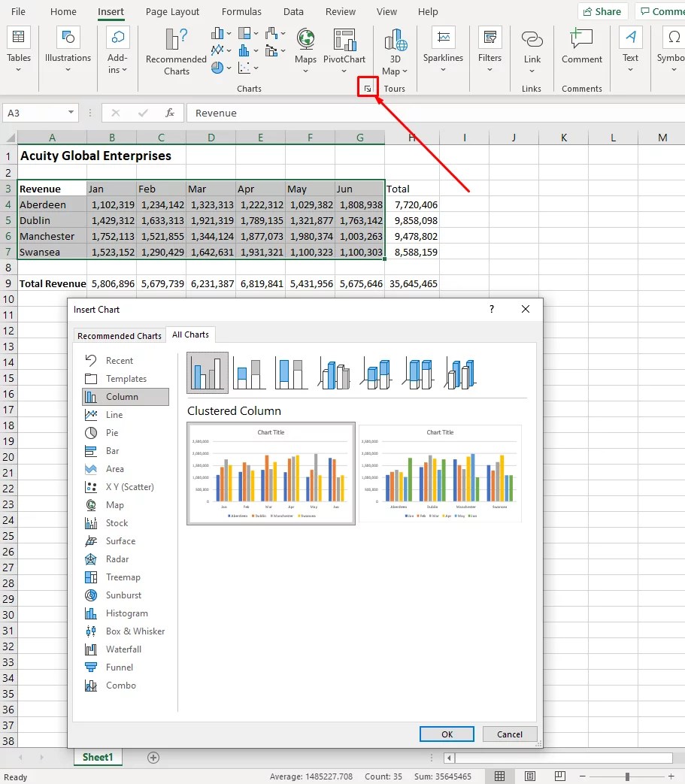Choose the Stacked Column subtype icon
The height and width of the screenshot is (784, 685).
249,373
